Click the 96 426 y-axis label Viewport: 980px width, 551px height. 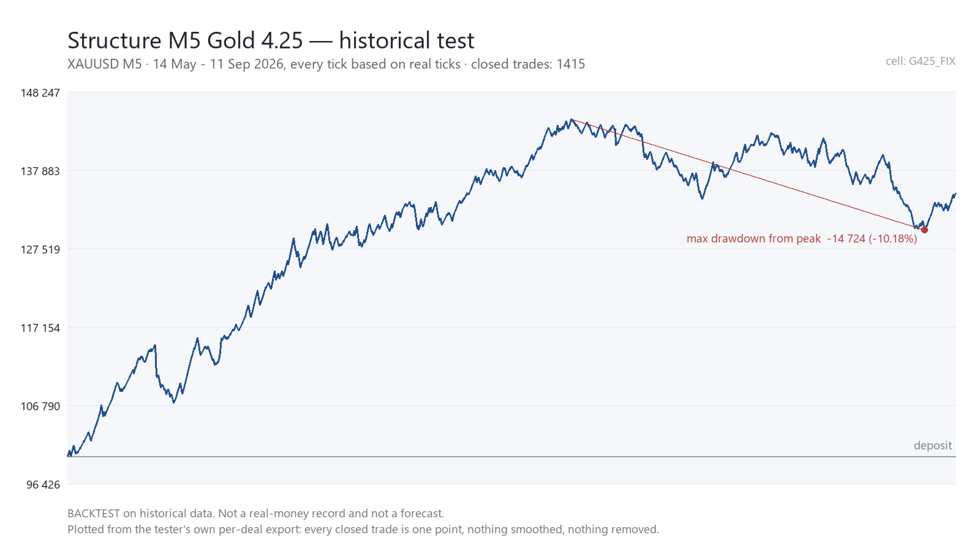tap(43, 485)
